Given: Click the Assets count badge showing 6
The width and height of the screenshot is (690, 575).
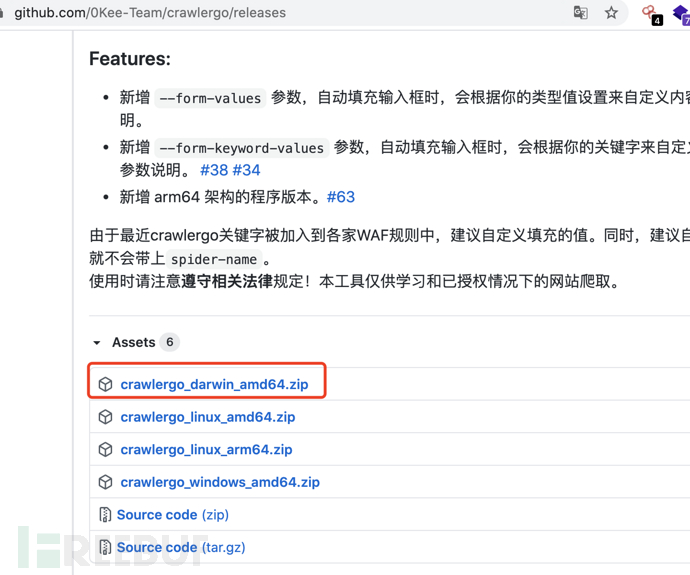Looking at the screenshot, I should click(170, 342).
